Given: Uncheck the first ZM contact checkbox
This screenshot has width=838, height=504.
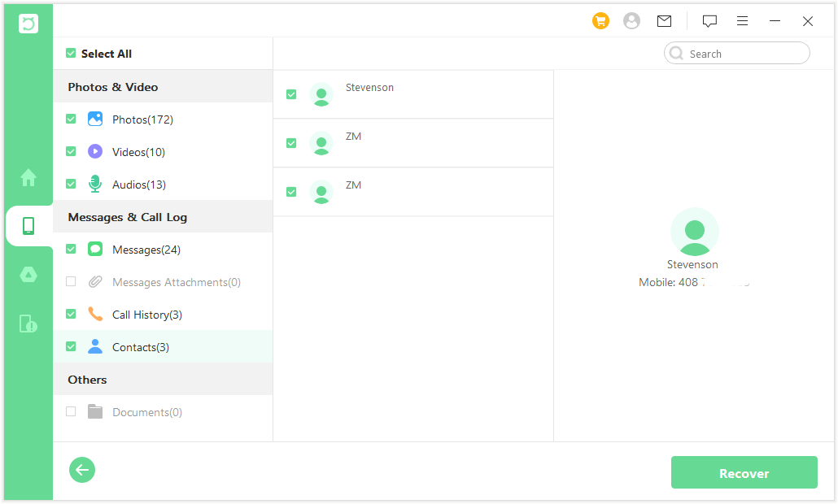Looking at the screenshot, I should pyautogui.click(x=291, y=143).
